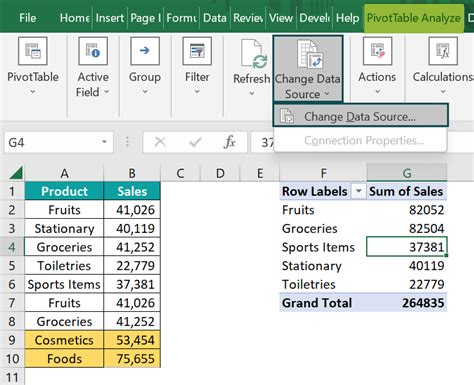Image resolution: width=474 pixels, height=385 pixels.
Task: Select column A header
Action: pos(64,173)
